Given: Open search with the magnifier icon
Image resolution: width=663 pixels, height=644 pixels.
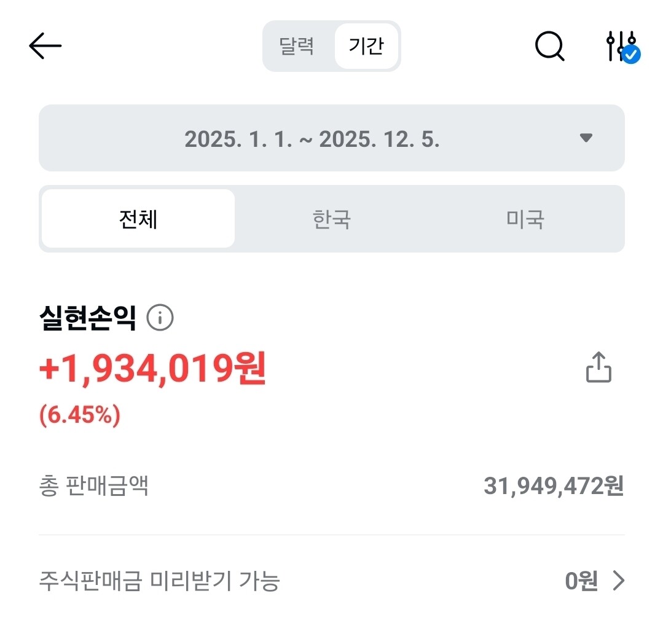Looking at the screenshot, I should (x=549, y=46).
